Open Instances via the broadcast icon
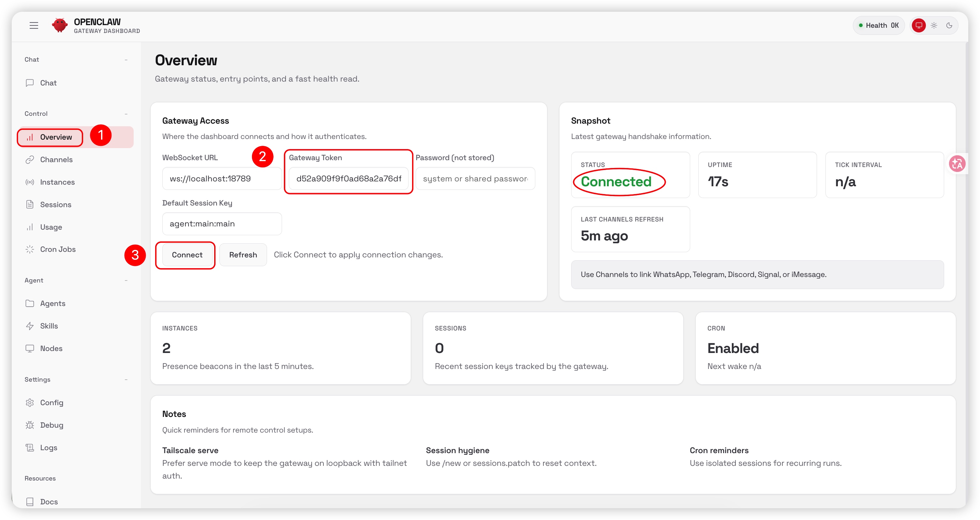The image size is (980, 520). click(x=30, y=182)
